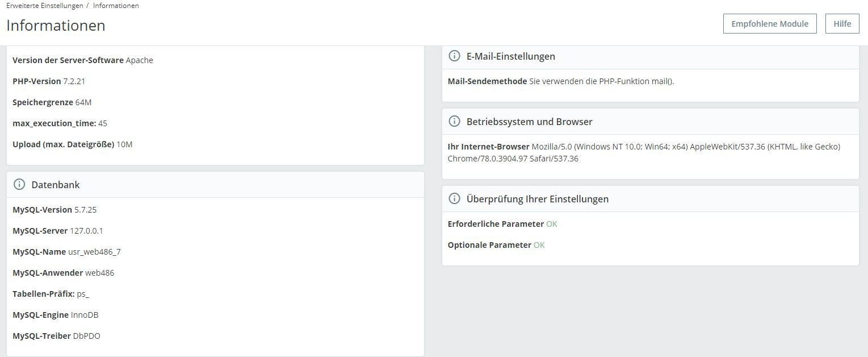Screen dimensions: 868x357
Task: Click the Überprüfung Ihrer Einstellungen info icon
Action: [454, 199]
